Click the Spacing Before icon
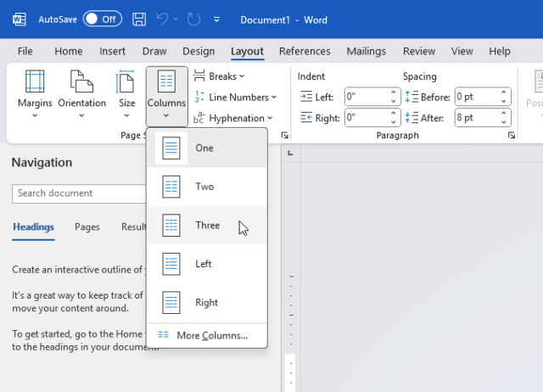543x392 pixels. [x=411, y=97]
